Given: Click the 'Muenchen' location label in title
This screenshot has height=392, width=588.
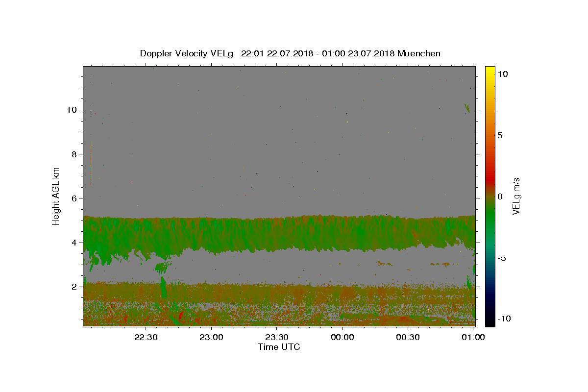Looking at the screenshot, I should tap(419, 53).
